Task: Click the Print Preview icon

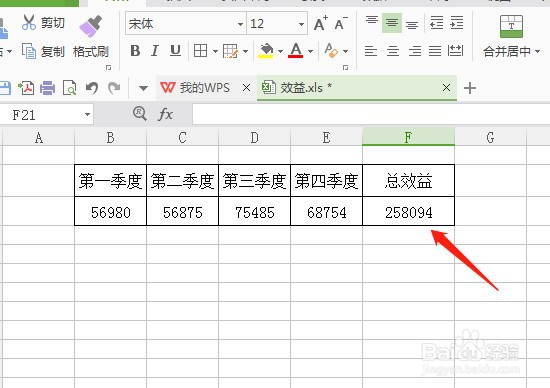Action: point(69,88)
